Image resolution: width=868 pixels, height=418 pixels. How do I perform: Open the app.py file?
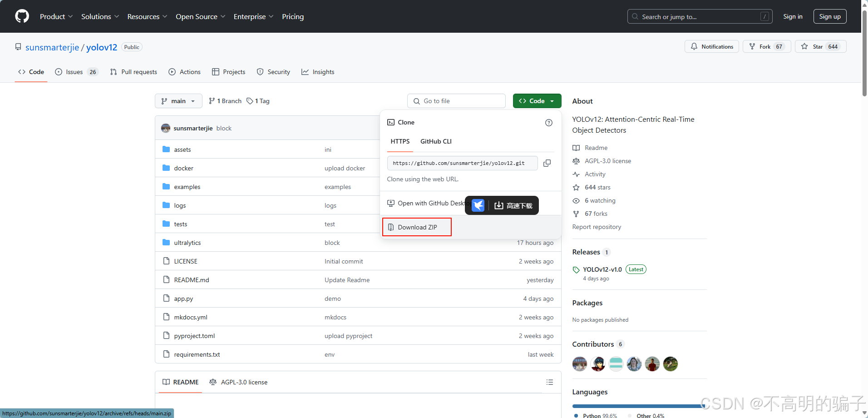tap(183, 299)
